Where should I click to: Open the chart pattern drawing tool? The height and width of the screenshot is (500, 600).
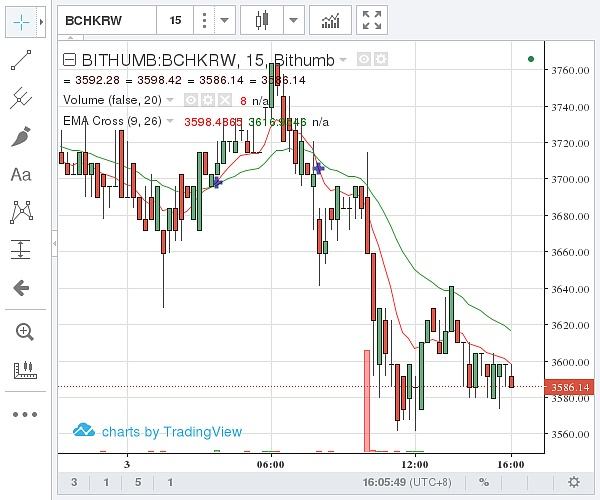pyautogui.click(x=21, y=212)
